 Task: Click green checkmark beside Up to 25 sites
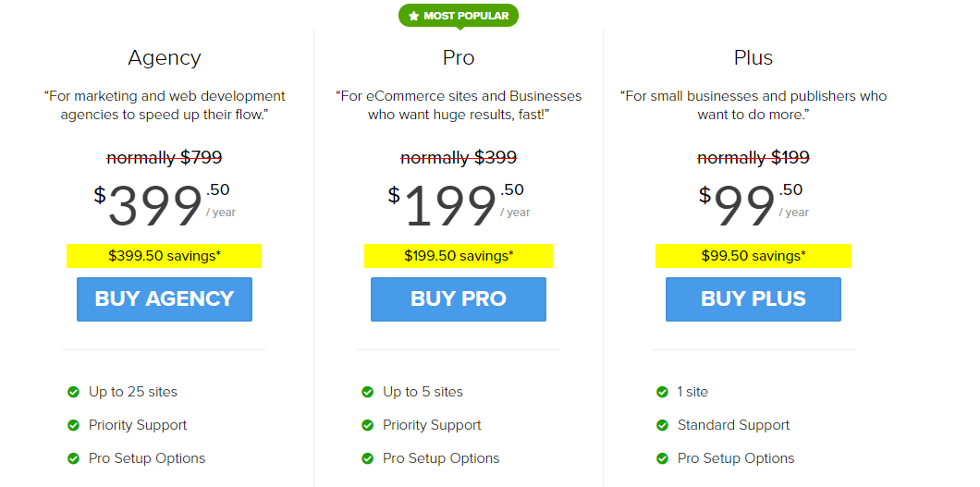73,392
